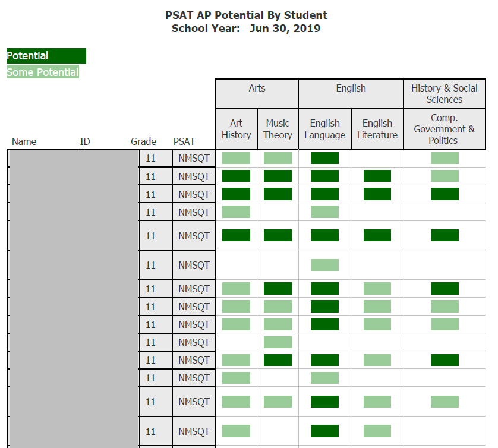Click the English Language column header
498x448 pixels.
tap(324, 128)
